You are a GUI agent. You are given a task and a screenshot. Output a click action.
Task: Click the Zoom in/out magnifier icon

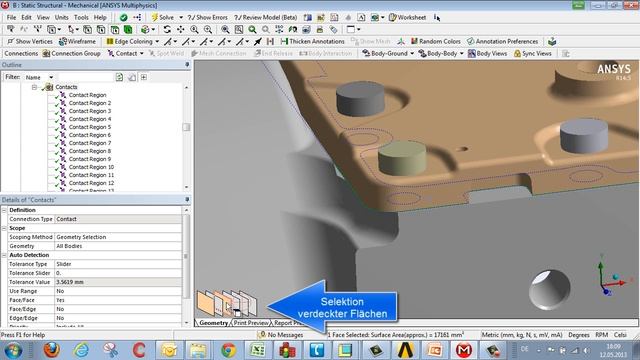(x=194, y=29)
